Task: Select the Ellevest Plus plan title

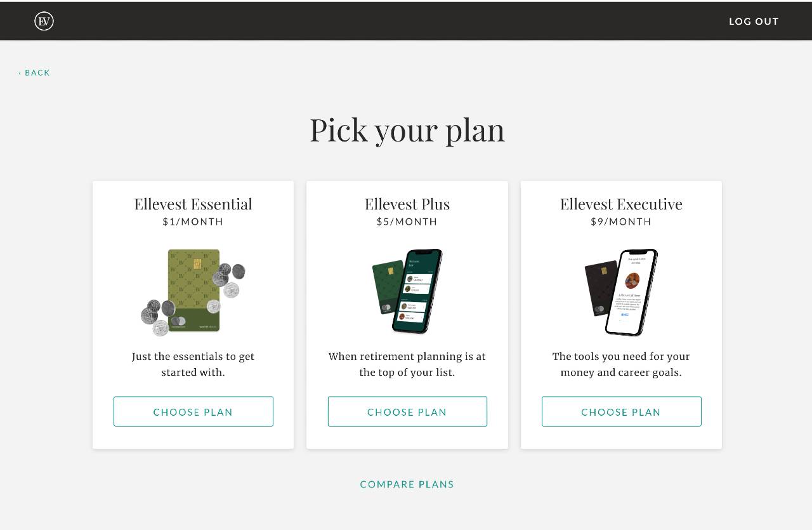Action: tap(407, 204)
